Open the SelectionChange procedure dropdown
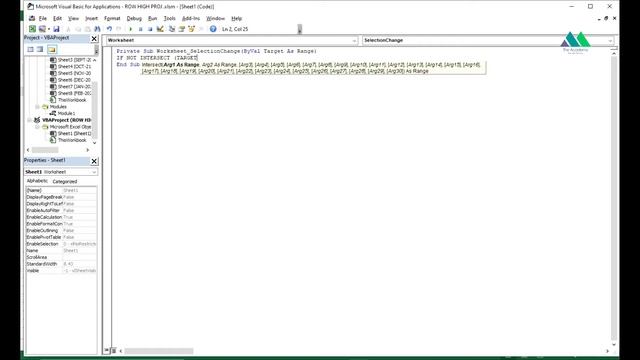This screenshot has width=640, height=360. [610, 40]
